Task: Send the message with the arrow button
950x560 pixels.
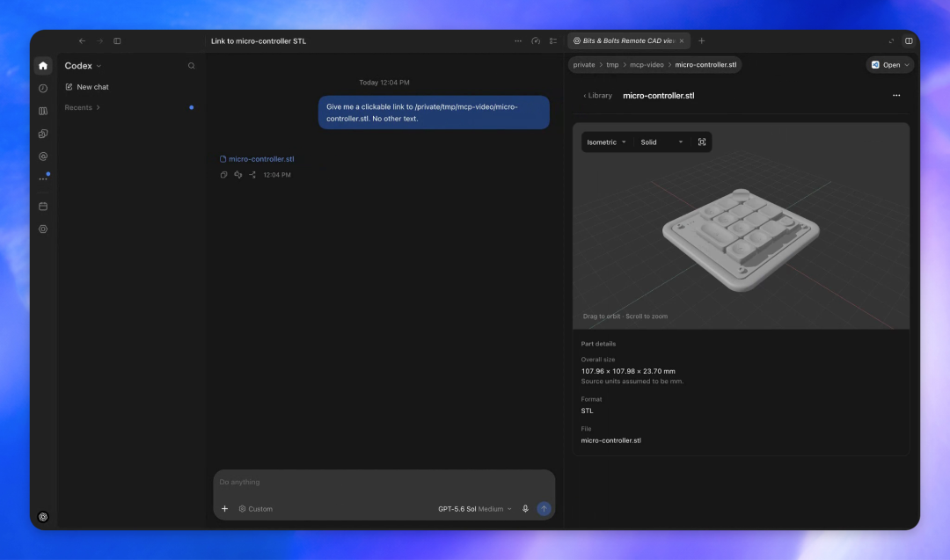Action: point(544,508)
